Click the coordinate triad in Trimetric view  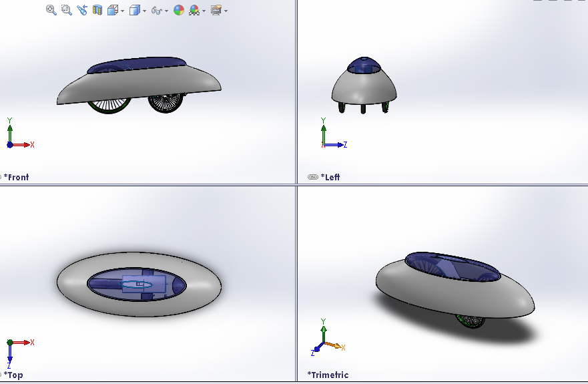328,337
